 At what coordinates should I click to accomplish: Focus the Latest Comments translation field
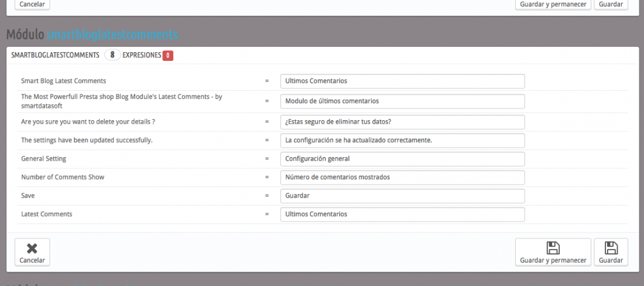point(403,215)
